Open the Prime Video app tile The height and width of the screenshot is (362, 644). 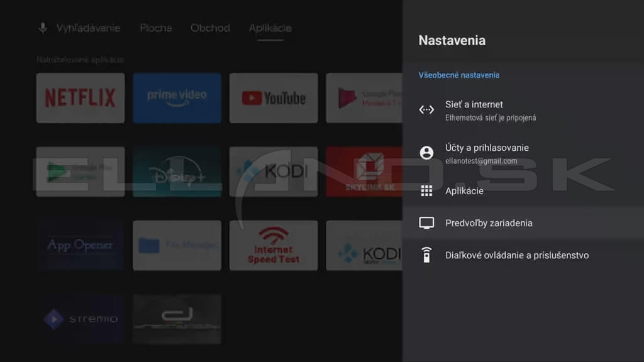point(177,97)
